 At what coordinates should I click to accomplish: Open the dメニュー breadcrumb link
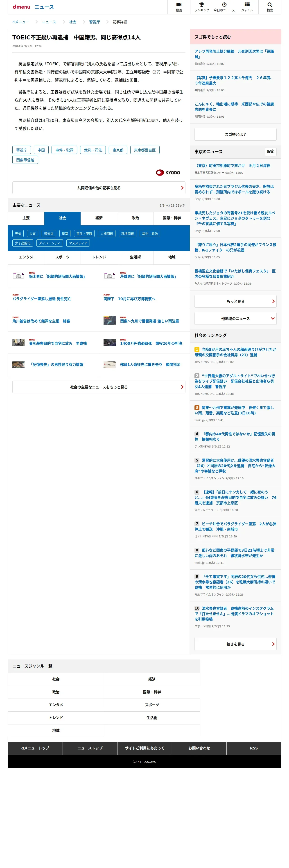(x=21, y=22)
